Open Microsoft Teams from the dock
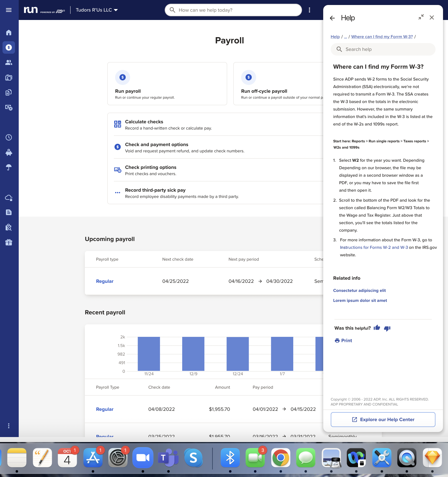 tap(168, 458)
